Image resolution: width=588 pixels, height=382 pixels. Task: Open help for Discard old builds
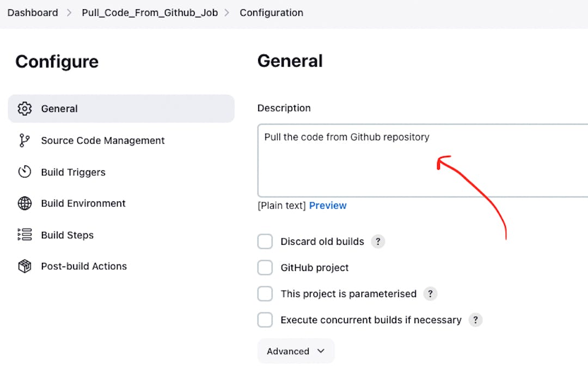click(378, 242)
